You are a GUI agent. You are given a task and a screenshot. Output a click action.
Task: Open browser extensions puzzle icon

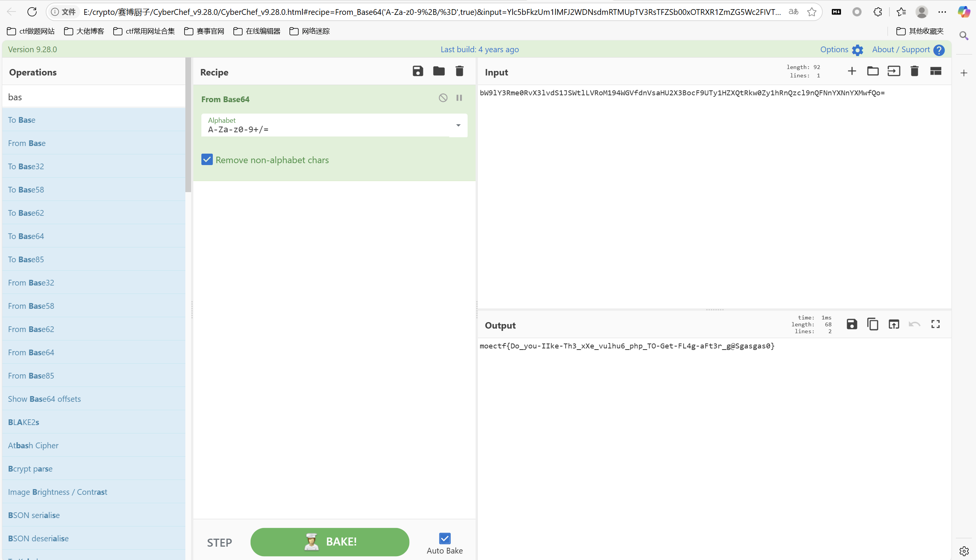tap(878, 12)
